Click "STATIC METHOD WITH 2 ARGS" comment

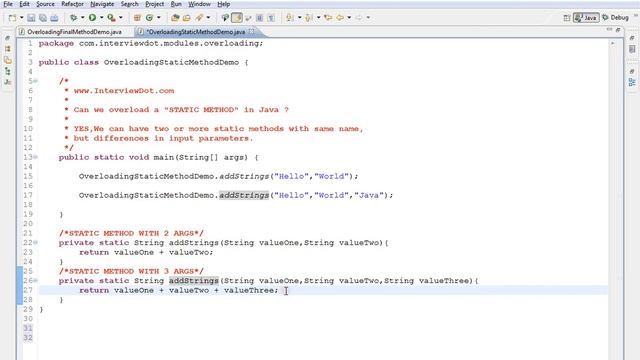(x=131, y=233)
